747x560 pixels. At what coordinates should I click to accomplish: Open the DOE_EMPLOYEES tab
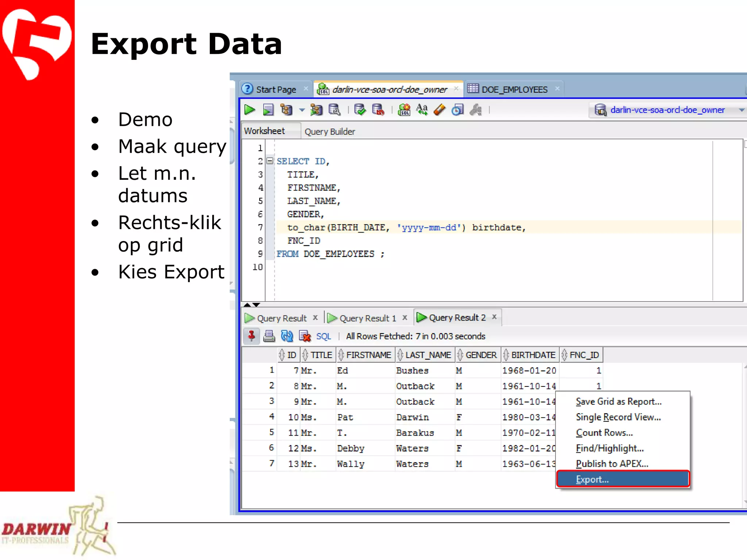tap(514, 89)
